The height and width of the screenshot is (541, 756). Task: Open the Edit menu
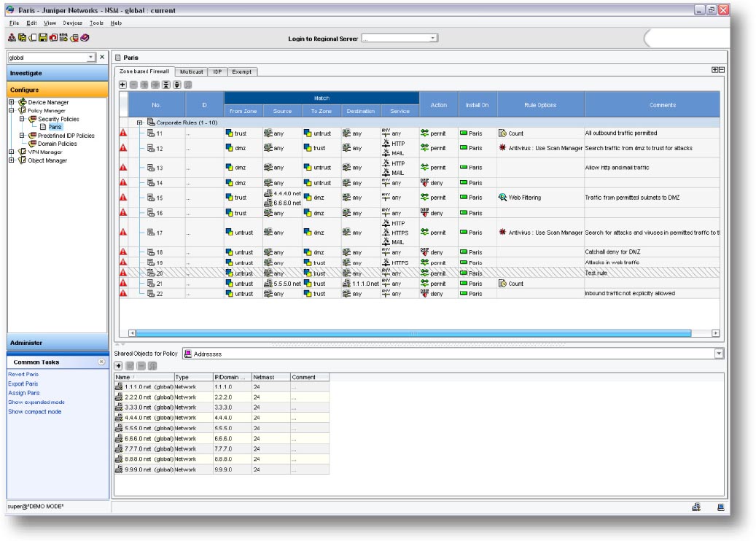(31, 23)
